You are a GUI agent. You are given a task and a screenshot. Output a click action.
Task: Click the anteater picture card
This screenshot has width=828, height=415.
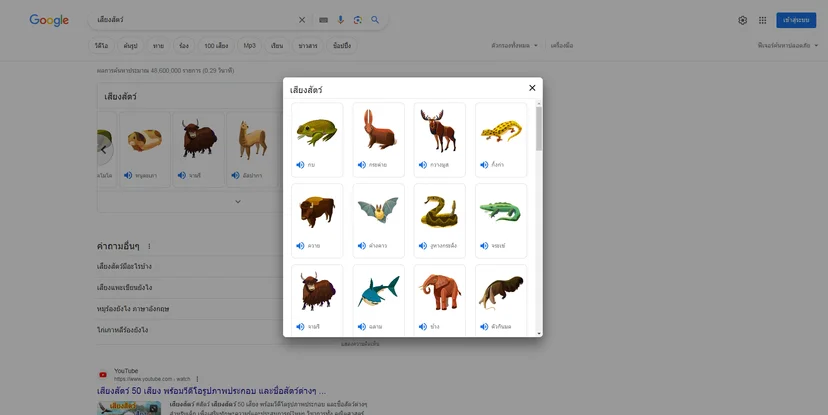pyautogui.click(x=501, y=300)
